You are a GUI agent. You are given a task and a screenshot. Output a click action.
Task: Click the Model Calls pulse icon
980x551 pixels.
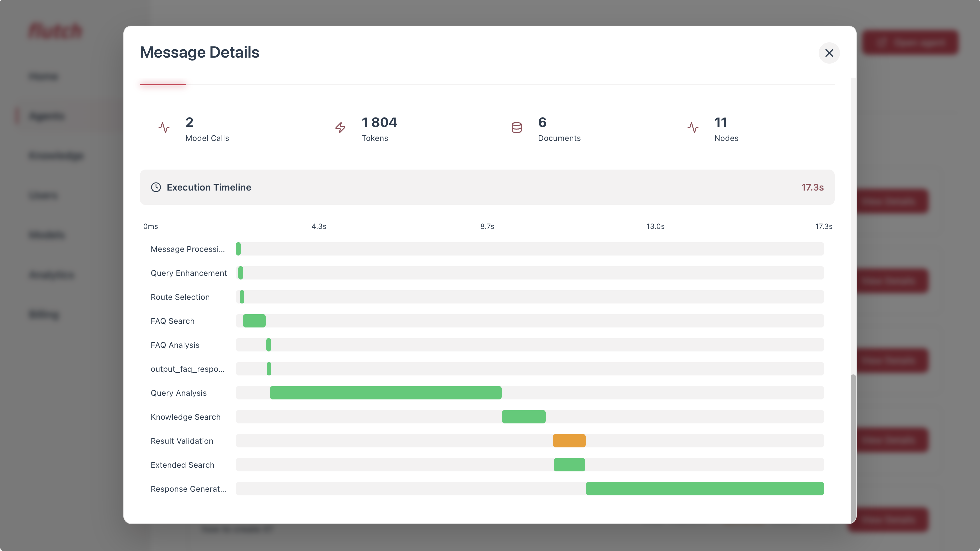pyautogui.click(x=164, y=128)
